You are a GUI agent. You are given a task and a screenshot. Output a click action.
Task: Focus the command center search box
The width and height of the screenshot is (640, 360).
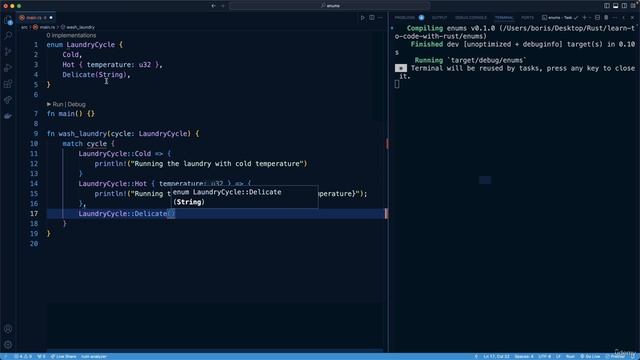click(x=329, y=6)
